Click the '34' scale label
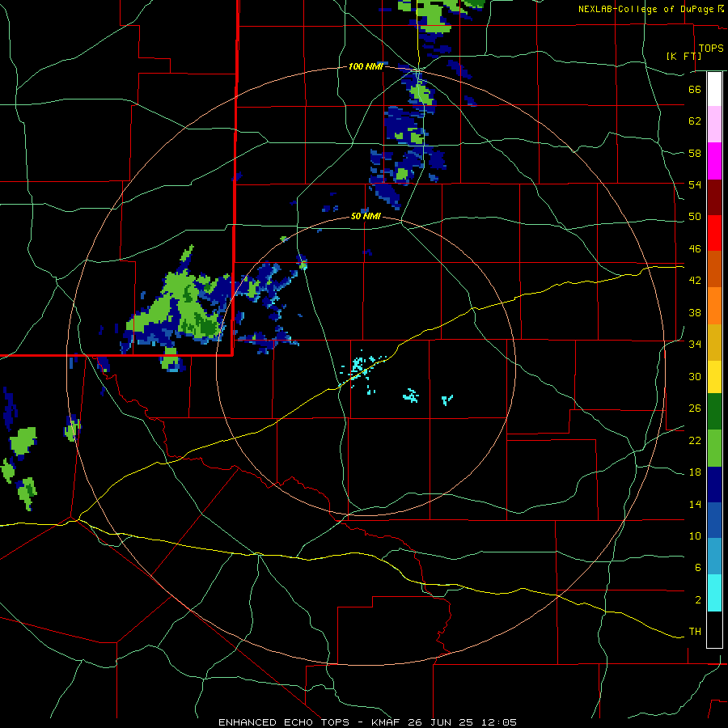The height and width of the screenshot is (728, 728). tap(695, 345)
